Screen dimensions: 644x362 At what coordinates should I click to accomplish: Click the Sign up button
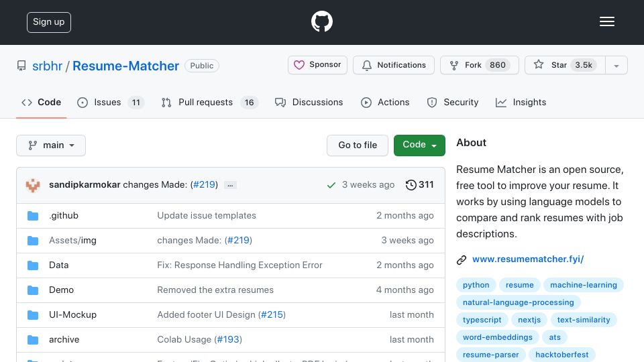click(x=49, y=22)
